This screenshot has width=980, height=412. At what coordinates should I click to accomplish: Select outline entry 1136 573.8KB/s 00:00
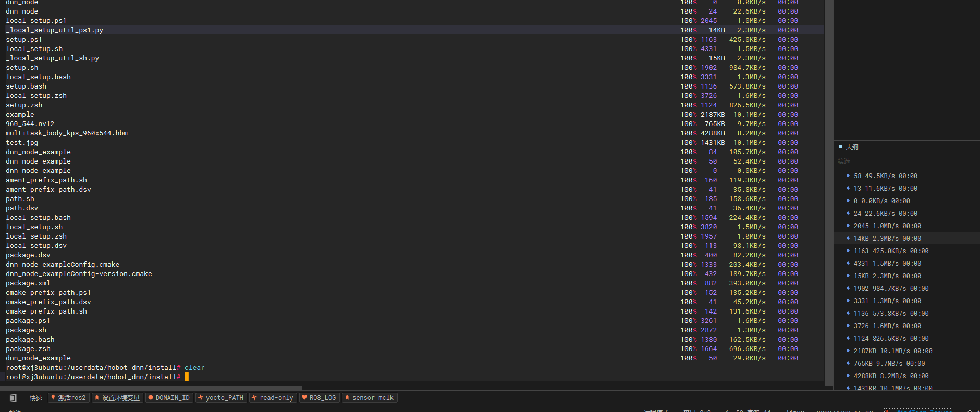(891, 314)
